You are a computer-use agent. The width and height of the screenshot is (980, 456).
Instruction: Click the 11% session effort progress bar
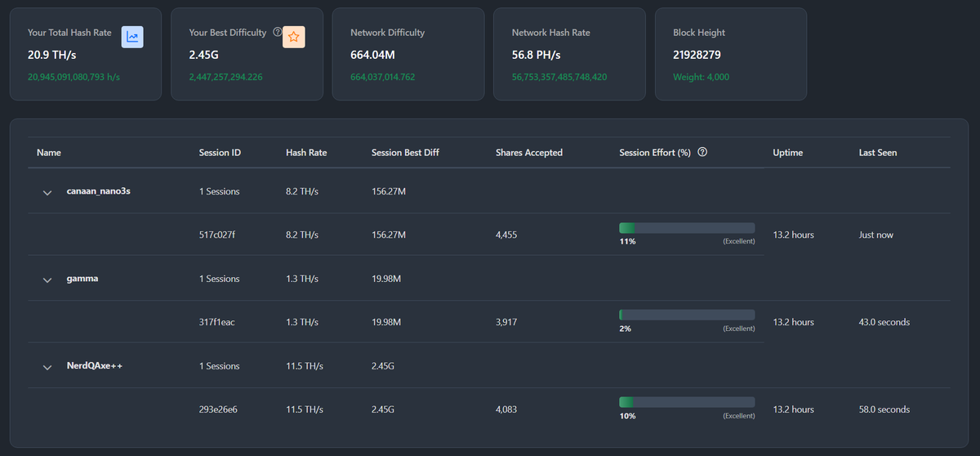(687, 228)
